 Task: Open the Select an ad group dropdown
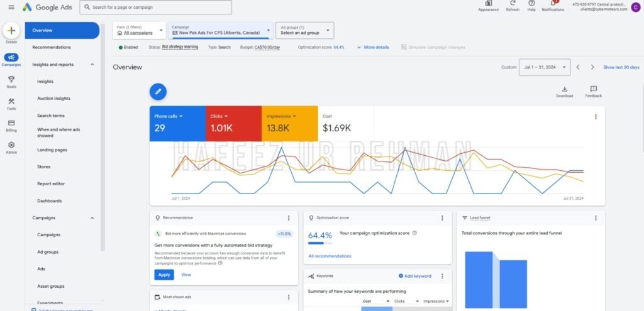point(305,30)
